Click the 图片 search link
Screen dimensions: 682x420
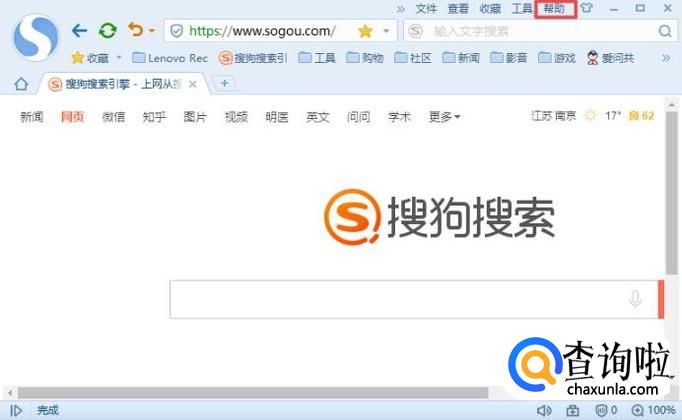click(x=195, y=117)
